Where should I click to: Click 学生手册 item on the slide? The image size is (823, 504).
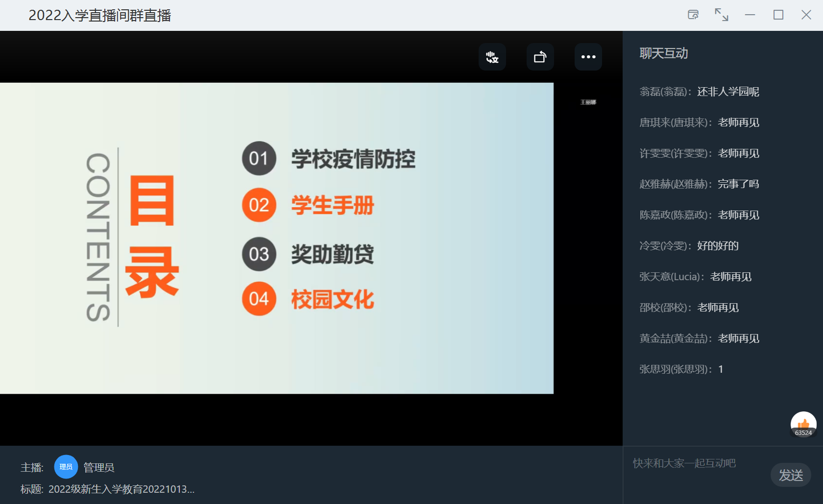pos(333,205)
